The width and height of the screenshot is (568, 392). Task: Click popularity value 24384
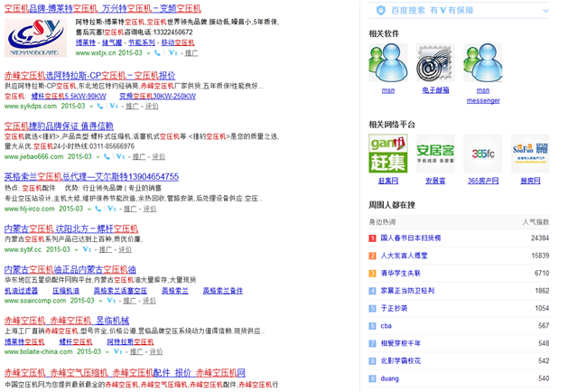[540, 238]
